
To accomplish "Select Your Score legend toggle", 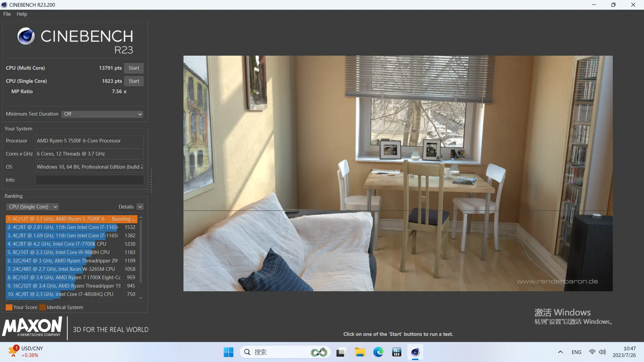I will 9,307.
